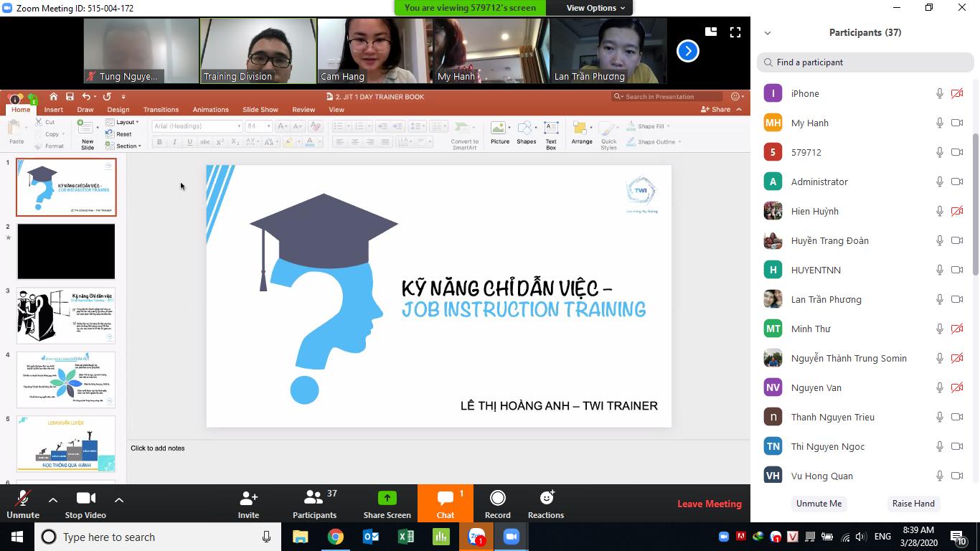
Task: Expand audio options arrow beside Unmute
Action: [x=53, y=500]
